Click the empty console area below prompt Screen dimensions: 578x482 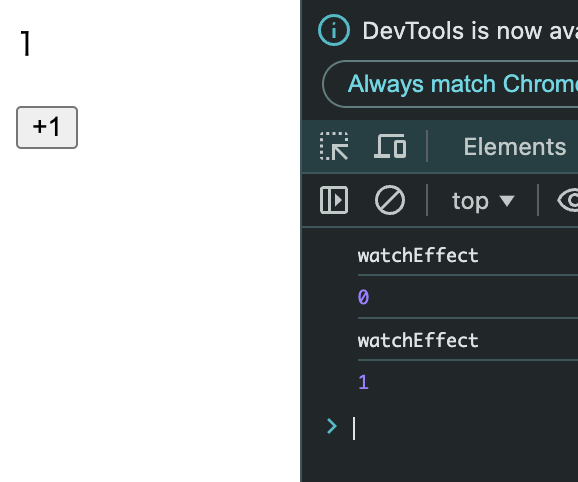(x=440, y=462)
